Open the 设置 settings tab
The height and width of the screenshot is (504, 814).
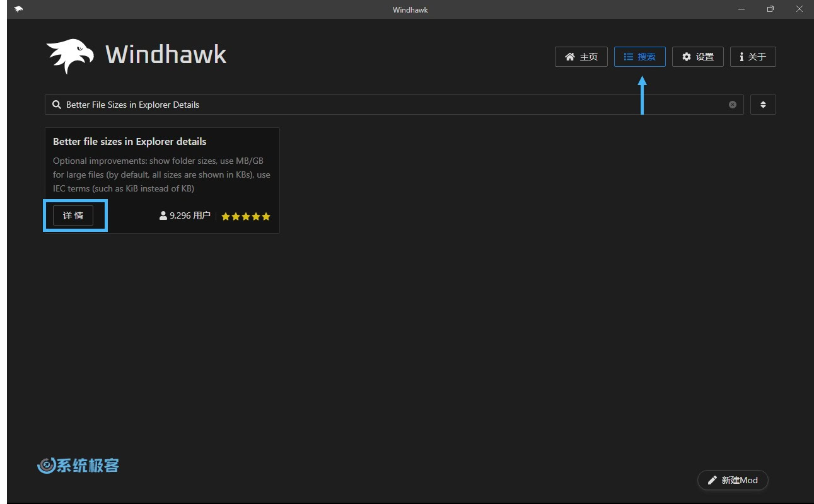(x=698, y=57)
